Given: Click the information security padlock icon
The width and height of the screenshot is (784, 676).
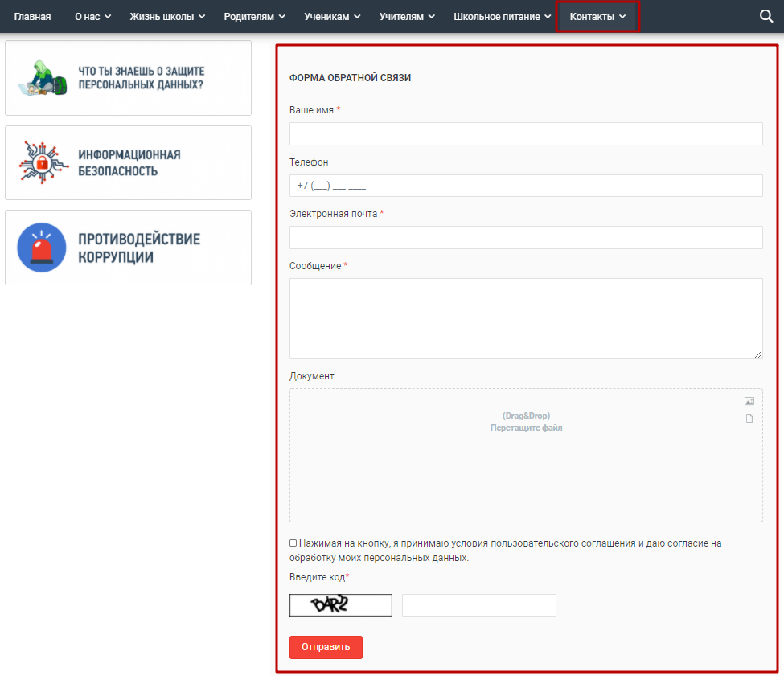Looking at the screenshot, I should click(39, 162).
